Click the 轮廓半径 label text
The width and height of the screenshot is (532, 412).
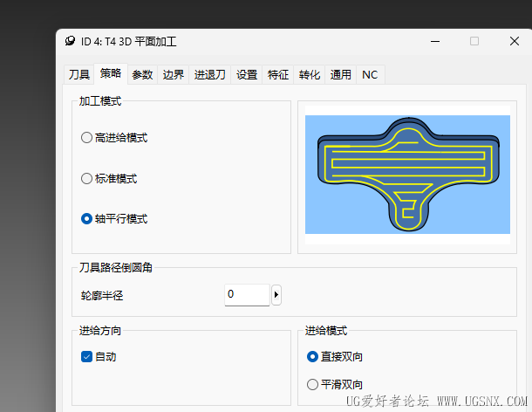(102, 296)
